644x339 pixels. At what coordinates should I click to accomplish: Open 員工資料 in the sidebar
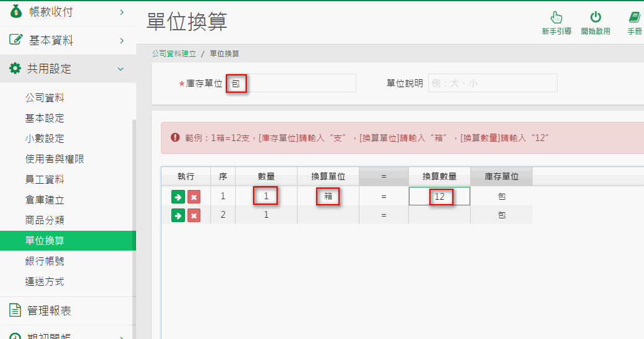[x=45, y=179]
